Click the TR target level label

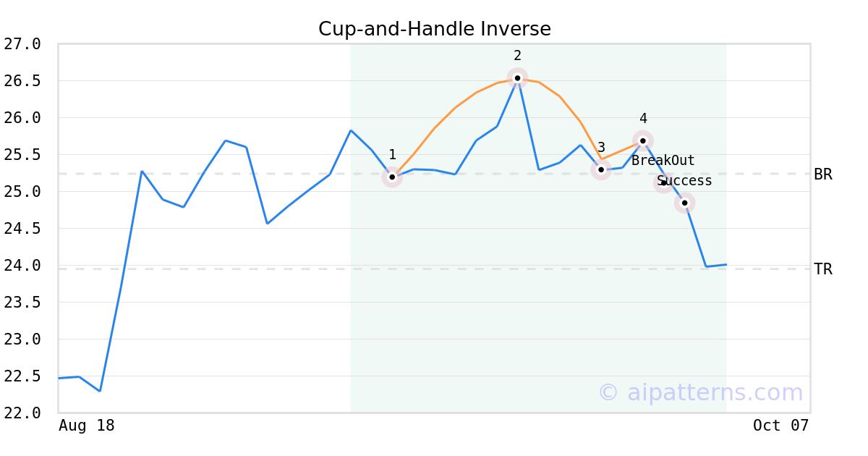tap(822, 269)
